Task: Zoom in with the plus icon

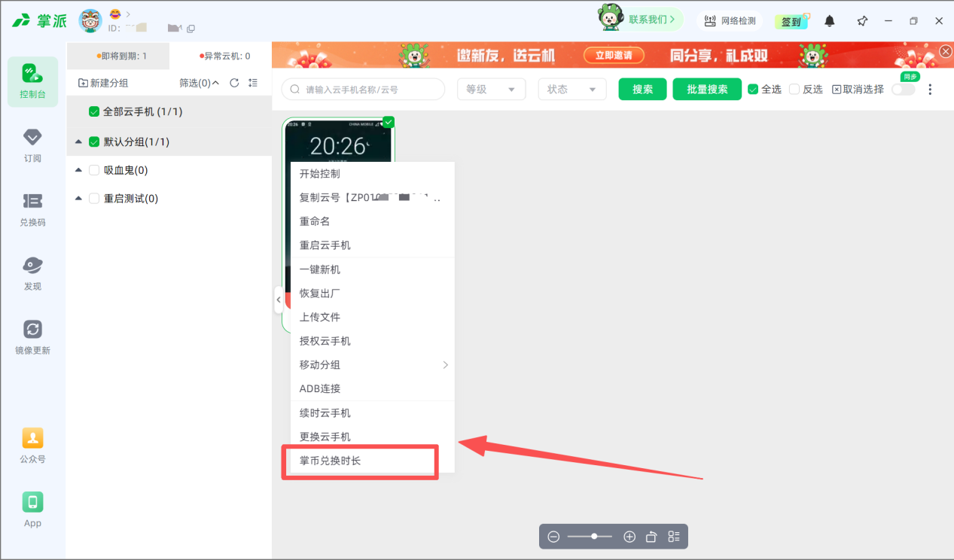Action: [629, 537]
